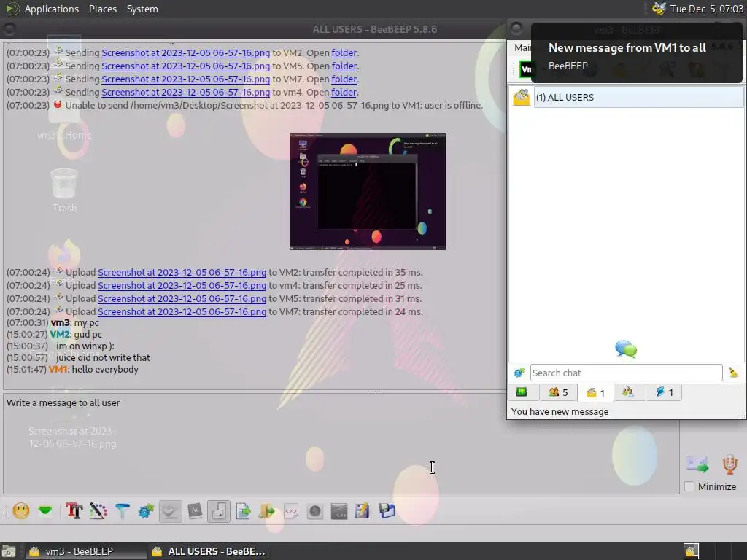Click the 'Unable to send' error message text
This screenshot has height=560, width=747.
274,105
